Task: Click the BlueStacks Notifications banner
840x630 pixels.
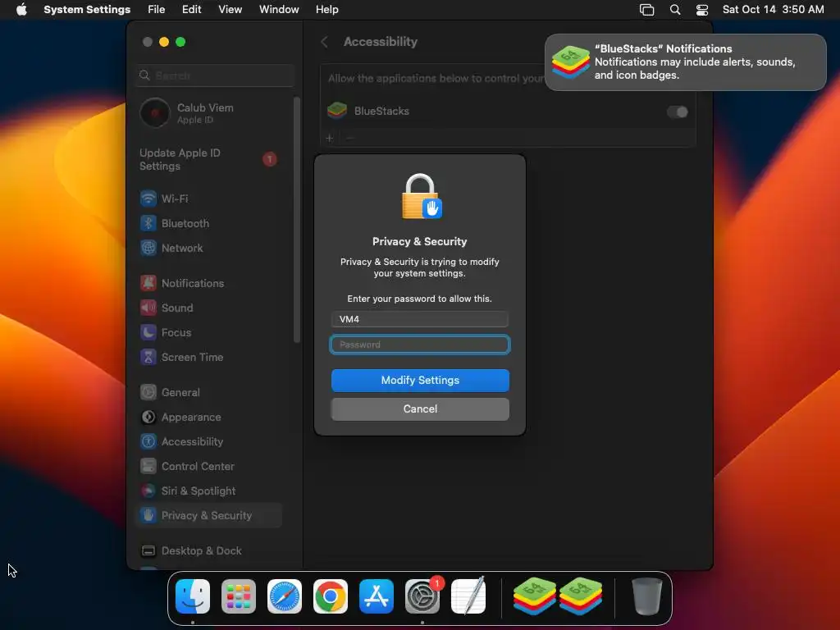Action: 686,62
